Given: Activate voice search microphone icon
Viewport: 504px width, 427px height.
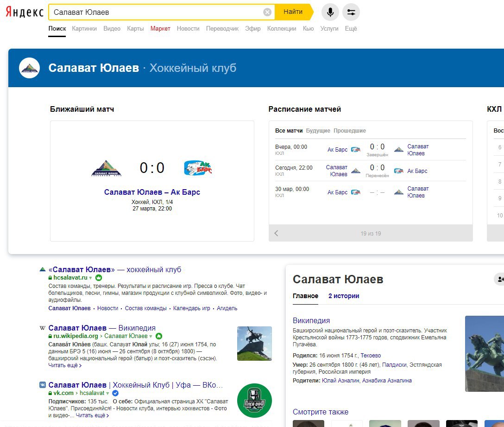Looking at the screenshot, I should (330, 12).
